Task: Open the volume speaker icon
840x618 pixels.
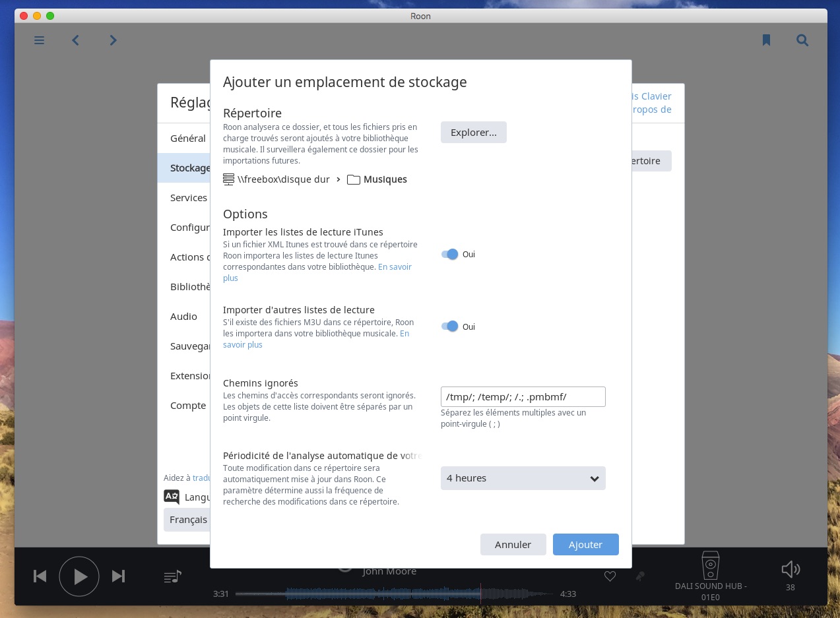Action: 791,569
